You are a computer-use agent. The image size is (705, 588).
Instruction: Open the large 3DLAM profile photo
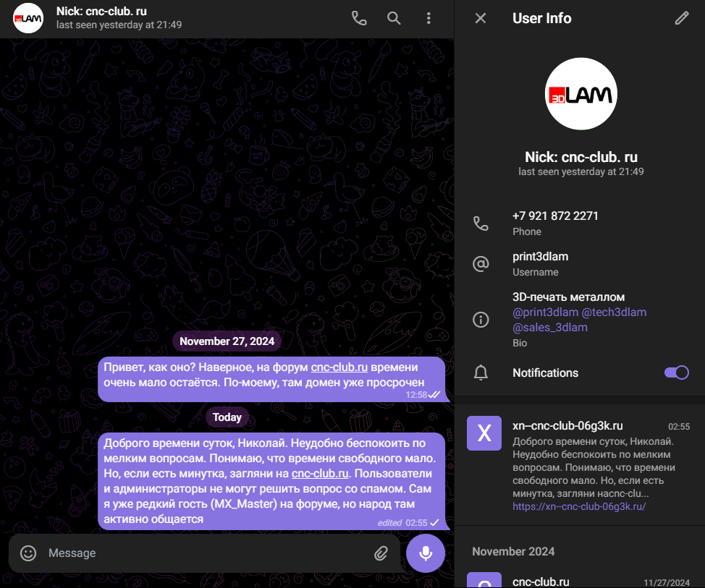581,94
